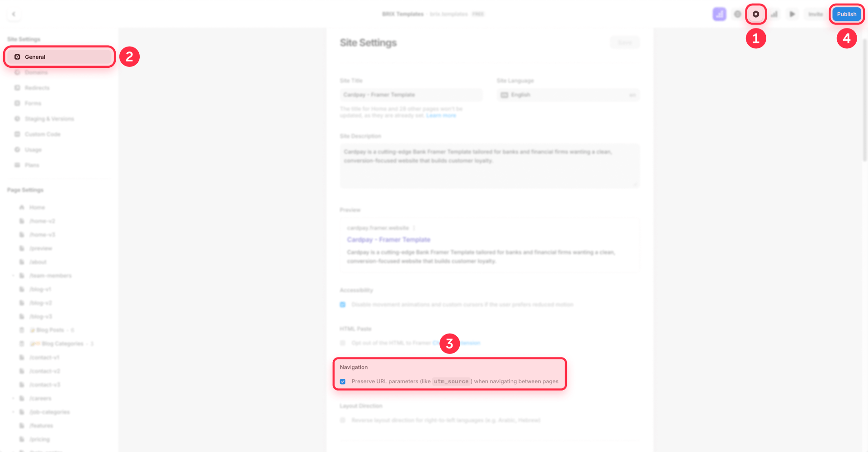Open the Plans section in the sidebar
868x452 pixels.
coord(18,165)
